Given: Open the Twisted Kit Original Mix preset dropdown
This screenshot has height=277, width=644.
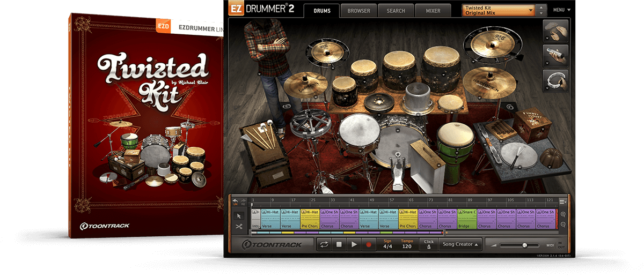Looking at the screenshot, I should click(499, 10).
